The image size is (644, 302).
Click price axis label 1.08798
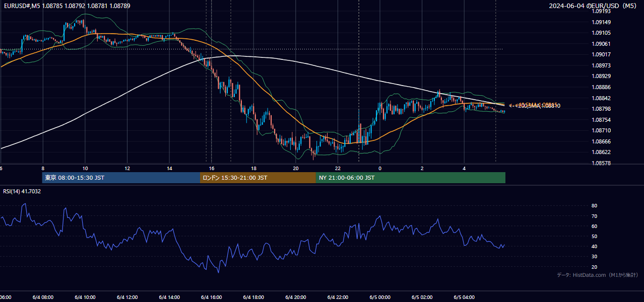(601, 109)
